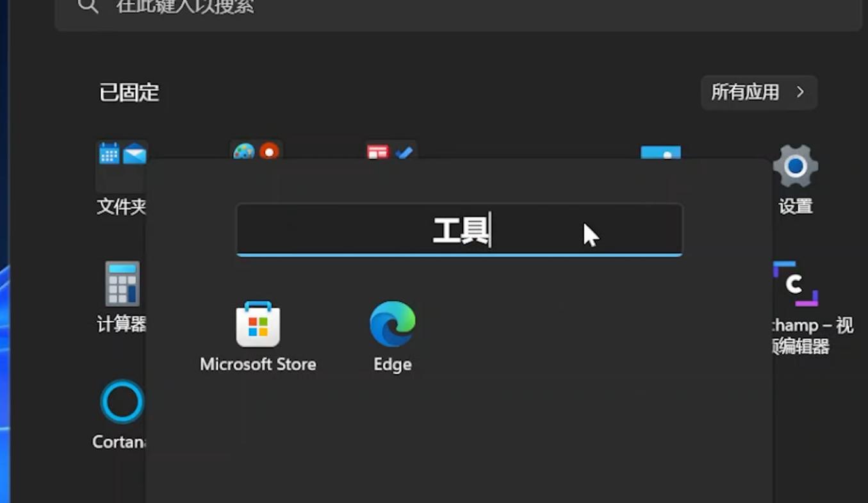Click the chevron next to 所有应用
The image size is (868, 503).
799,92
